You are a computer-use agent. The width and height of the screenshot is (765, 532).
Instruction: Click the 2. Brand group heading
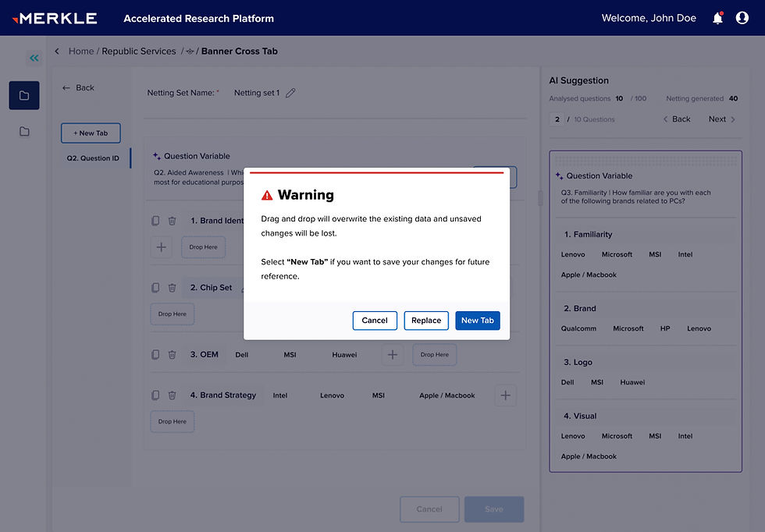(579, 309)
